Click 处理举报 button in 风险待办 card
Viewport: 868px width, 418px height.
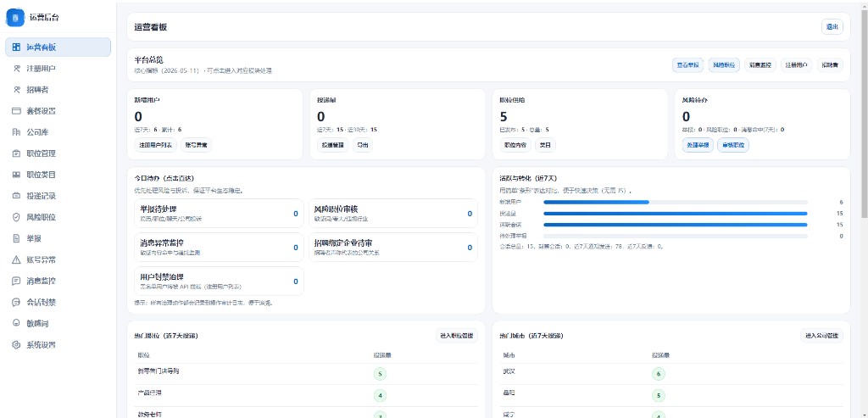(698, 145)
